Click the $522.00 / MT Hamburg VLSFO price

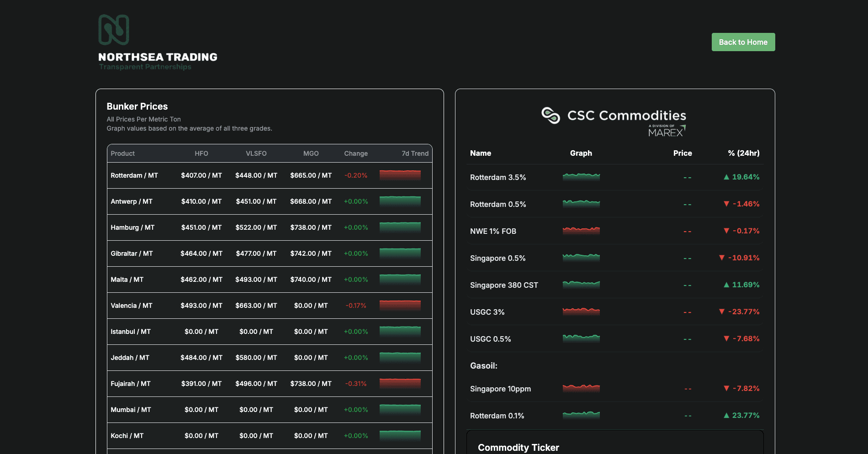pyautogui.click(x=256, y=227)
